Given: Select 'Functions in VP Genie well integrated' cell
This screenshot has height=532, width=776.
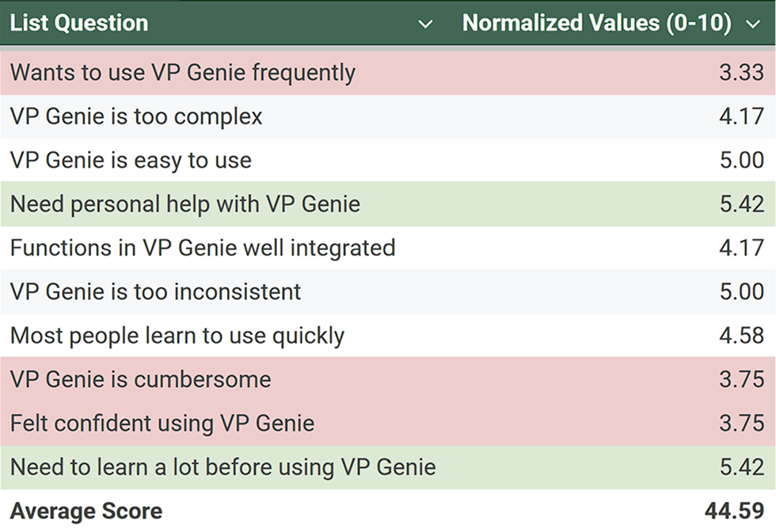Looking at the screenshot, I should (x=203, y=248).
